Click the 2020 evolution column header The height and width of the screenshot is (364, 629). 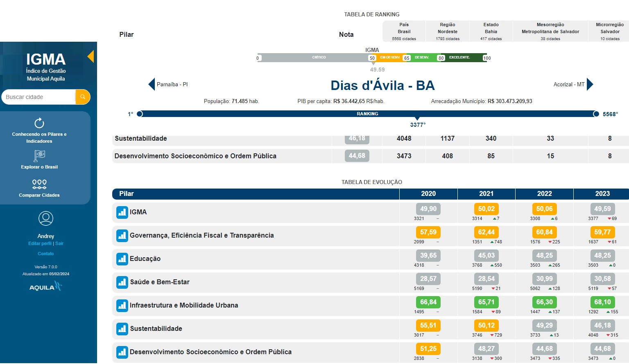click(x=428, y=194)
